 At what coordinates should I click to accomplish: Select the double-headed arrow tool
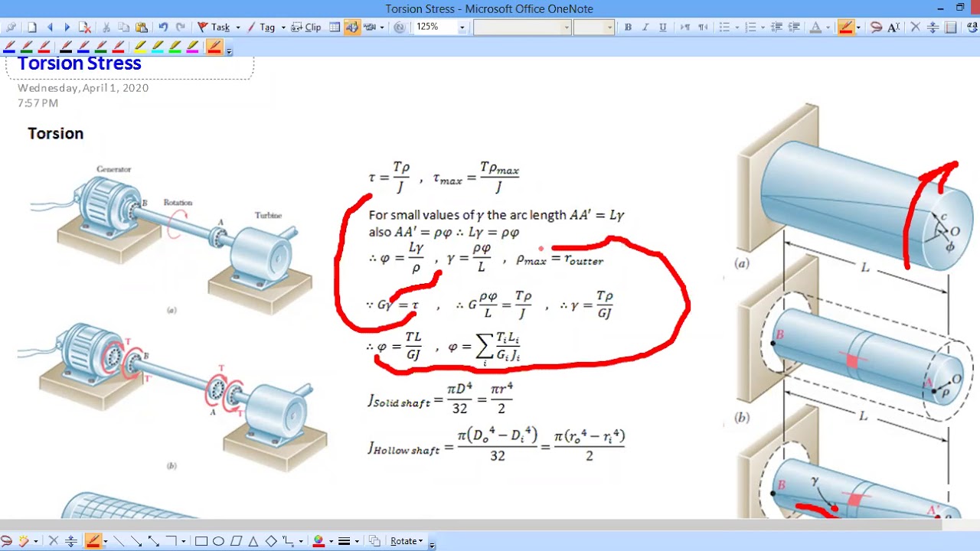154,541
